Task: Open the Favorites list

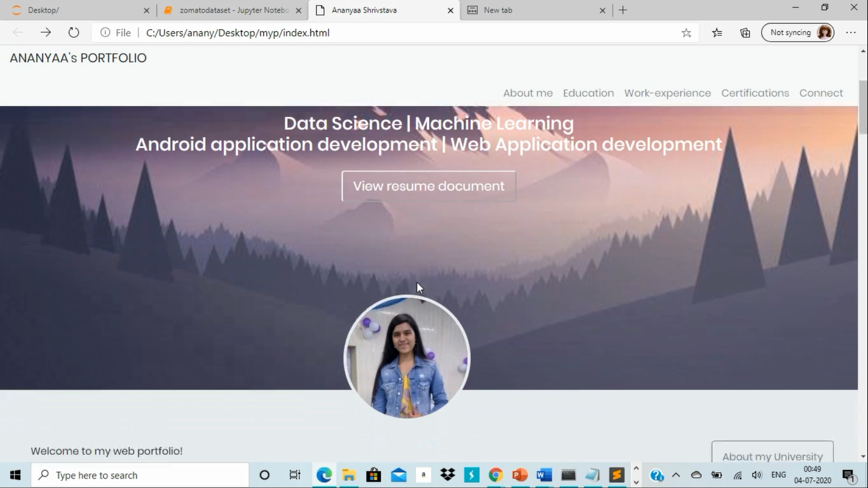Action: 717,33
